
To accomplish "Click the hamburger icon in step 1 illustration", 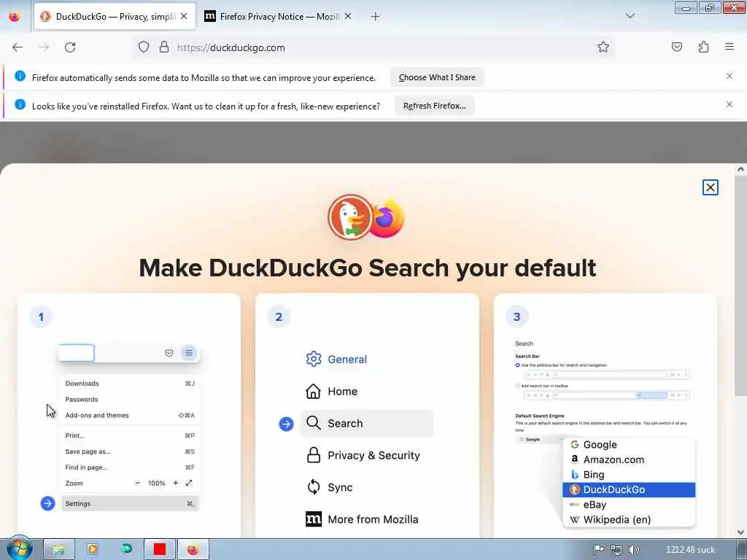I will (189, 353).
